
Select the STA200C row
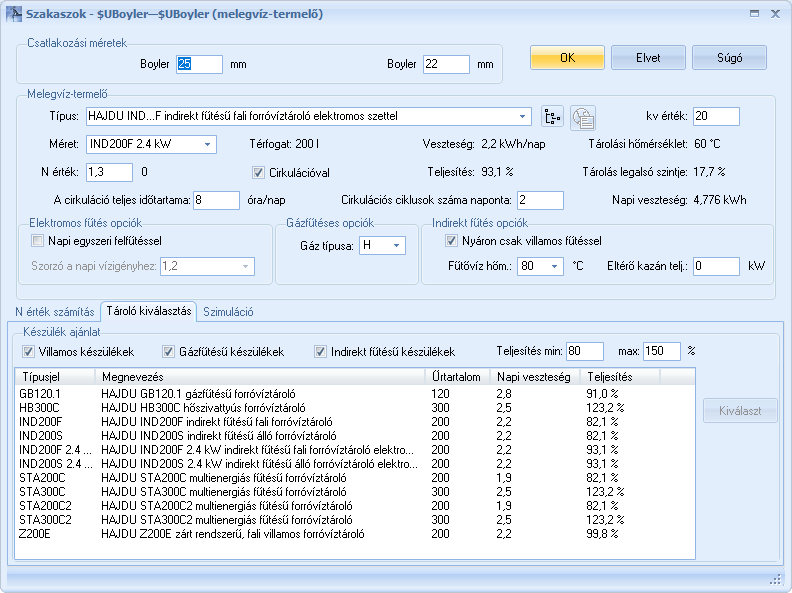[355, 478]
